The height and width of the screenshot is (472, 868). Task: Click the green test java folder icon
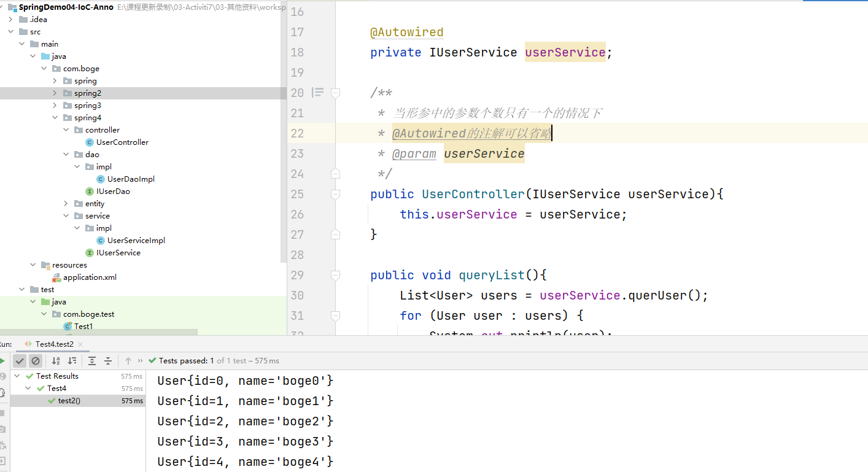point(45,302)
